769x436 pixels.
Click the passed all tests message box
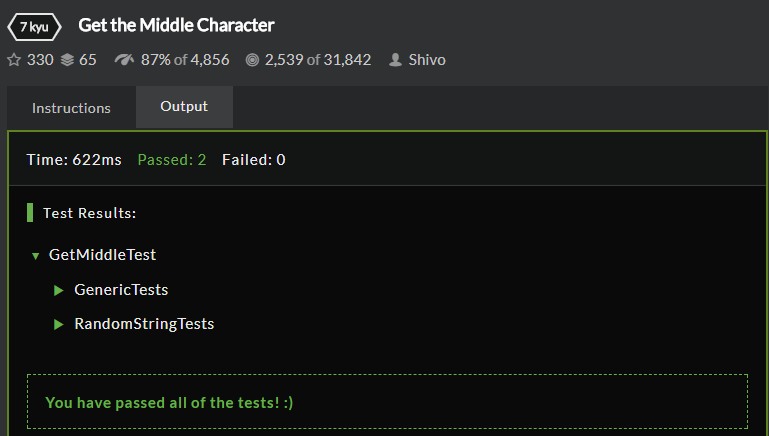(x=387, y=402)
